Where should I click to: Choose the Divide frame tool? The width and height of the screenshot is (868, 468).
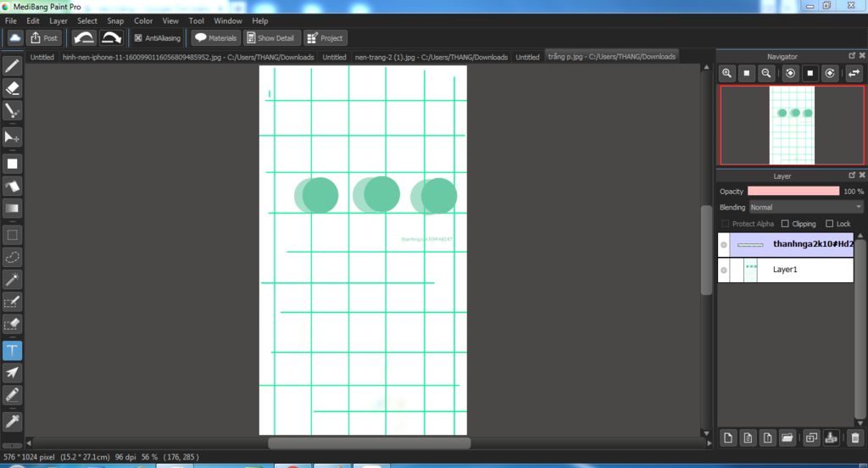(x=12, y=395)
